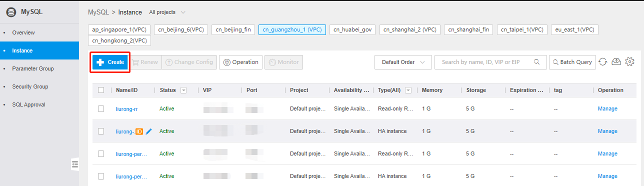Click the refresh instance list icon

[603, 62]
